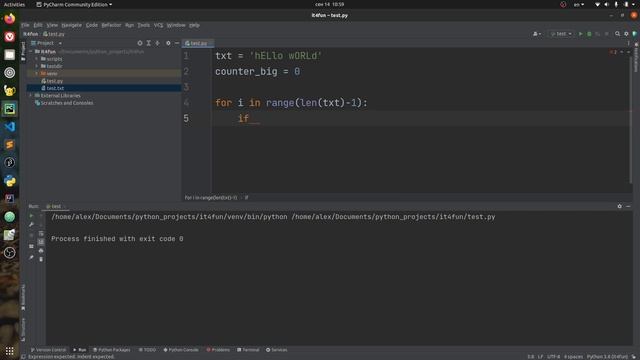Open Search Everywhere magnifier icon
The height and width of the screenshot is (360, 640).
(x=618, y=34)
